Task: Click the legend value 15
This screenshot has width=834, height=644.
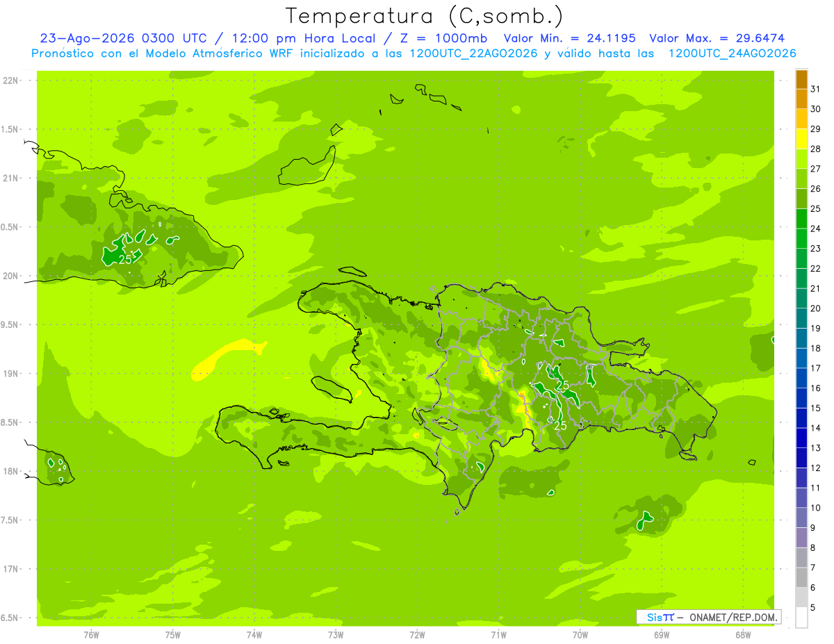Action: 816,408
